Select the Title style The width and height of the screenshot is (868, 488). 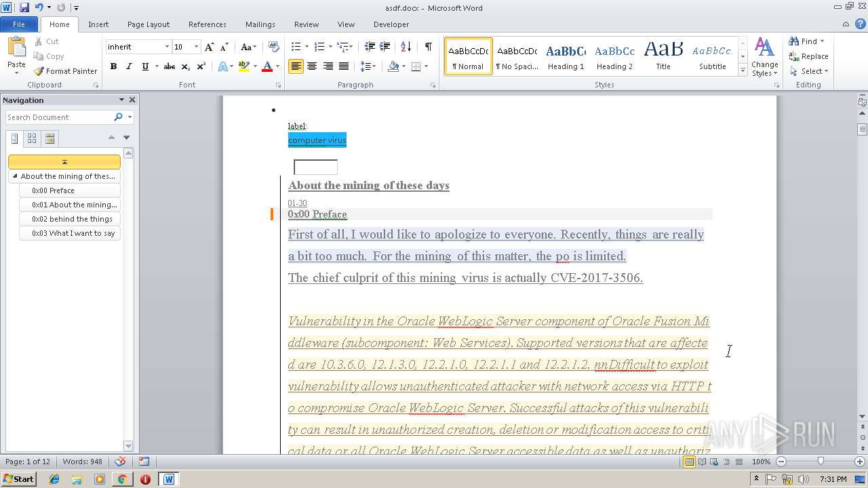point(663,56)
